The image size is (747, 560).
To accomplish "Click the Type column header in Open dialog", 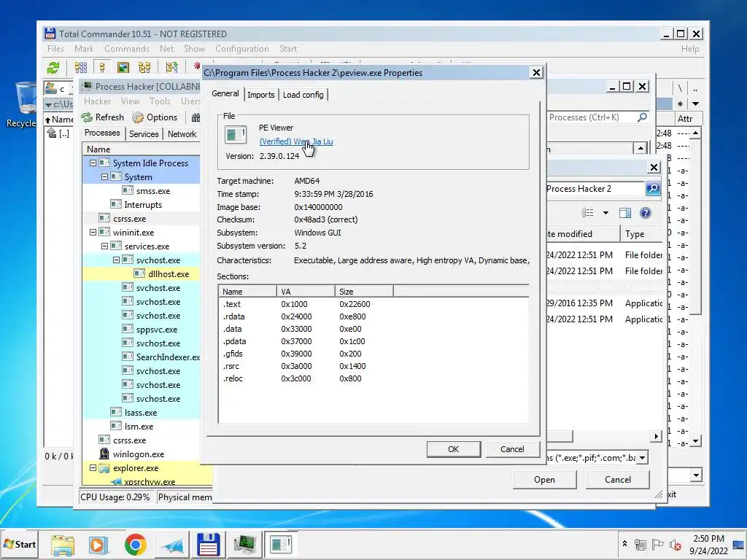I will tap(642, 234).
